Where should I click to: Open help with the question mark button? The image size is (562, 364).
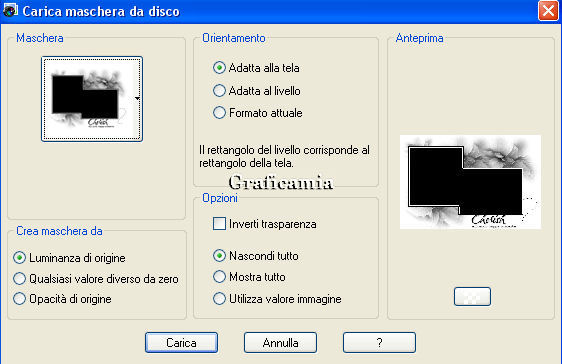pyautogui.click(x=379, y=343)
